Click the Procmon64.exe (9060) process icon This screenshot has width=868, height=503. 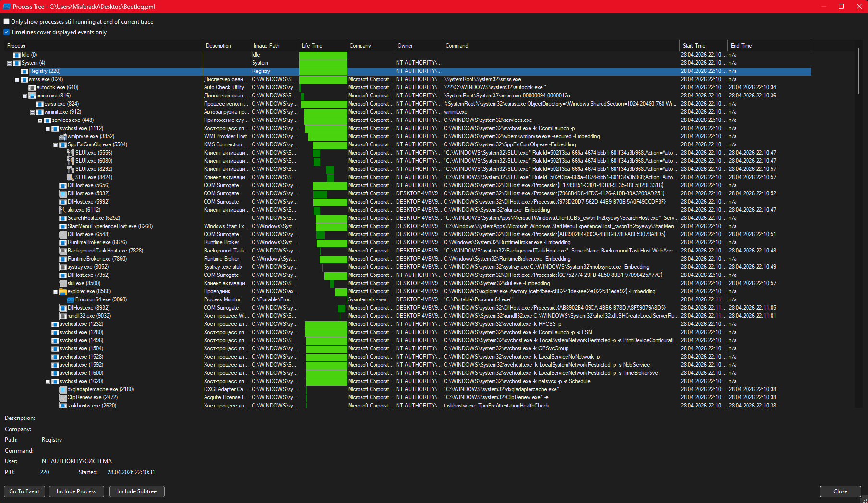[x=71, y=300]
